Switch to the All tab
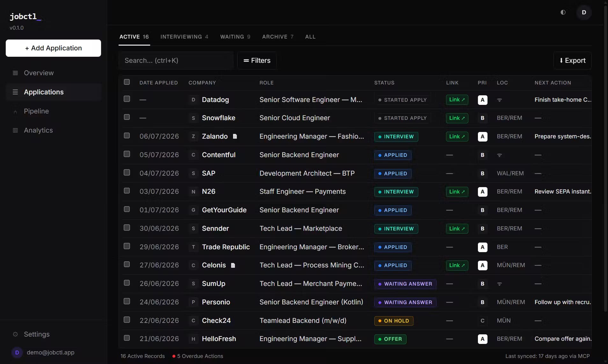This screenshot has width=608, height=364. click(x=310, y=37)
